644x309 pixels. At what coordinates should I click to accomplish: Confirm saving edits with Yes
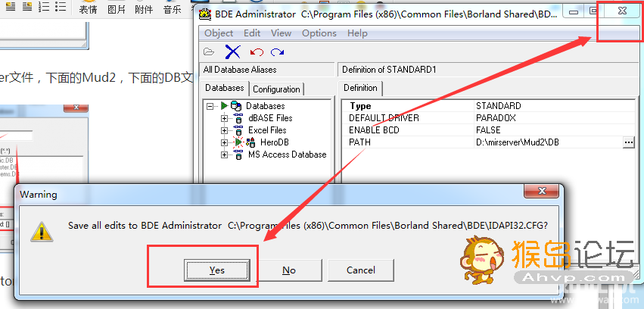coord(217,270)
